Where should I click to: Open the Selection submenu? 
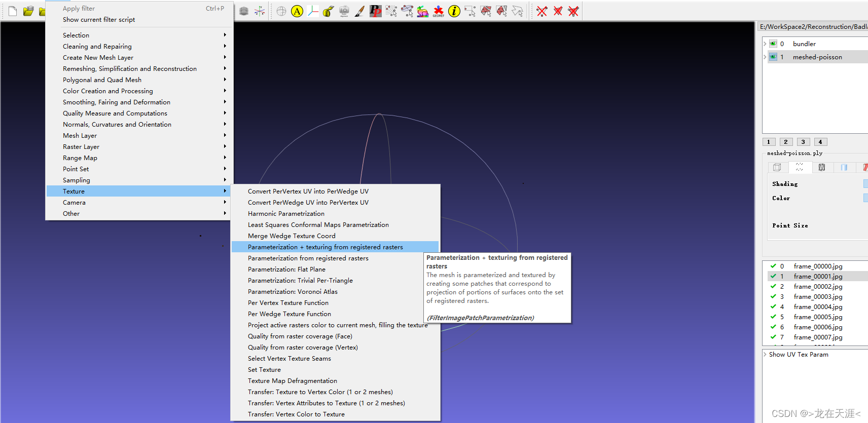coord(139,35)
